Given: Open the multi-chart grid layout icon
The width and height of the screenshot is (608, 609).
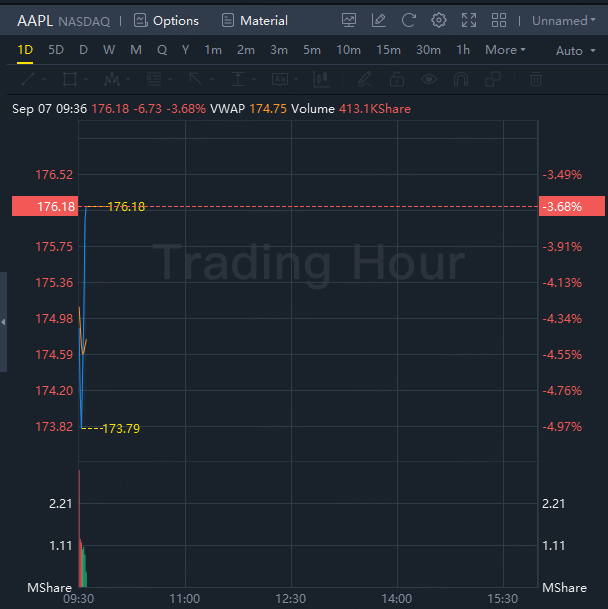Looking at the screenshot, I should (x=499, y=20).
